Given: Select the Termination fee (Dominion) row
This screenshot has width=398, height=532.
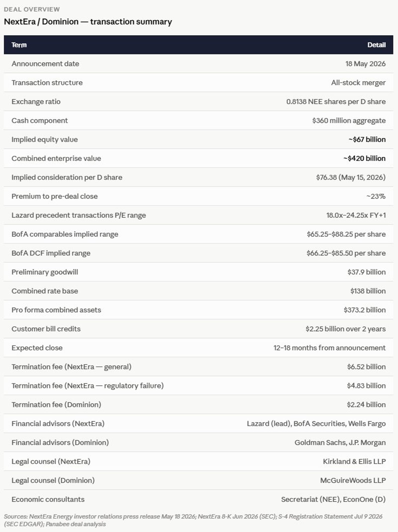Looking at the screenshot, I should [x=199, y=405].
